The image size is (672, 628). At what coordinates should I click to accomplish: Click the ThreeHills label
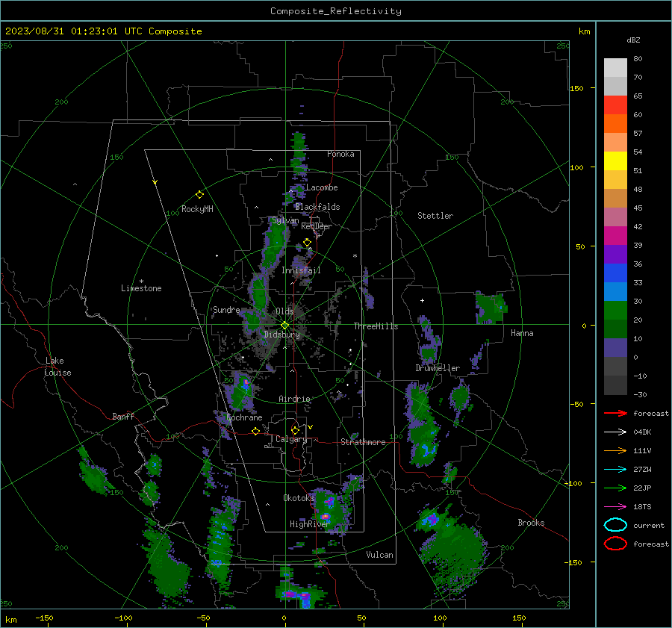376,326
